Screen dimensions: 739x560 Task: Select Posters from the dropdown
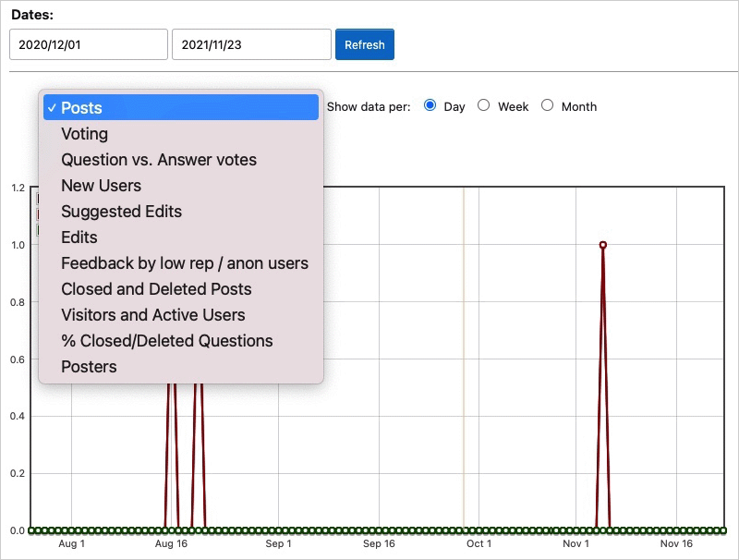tap(89, 367)
